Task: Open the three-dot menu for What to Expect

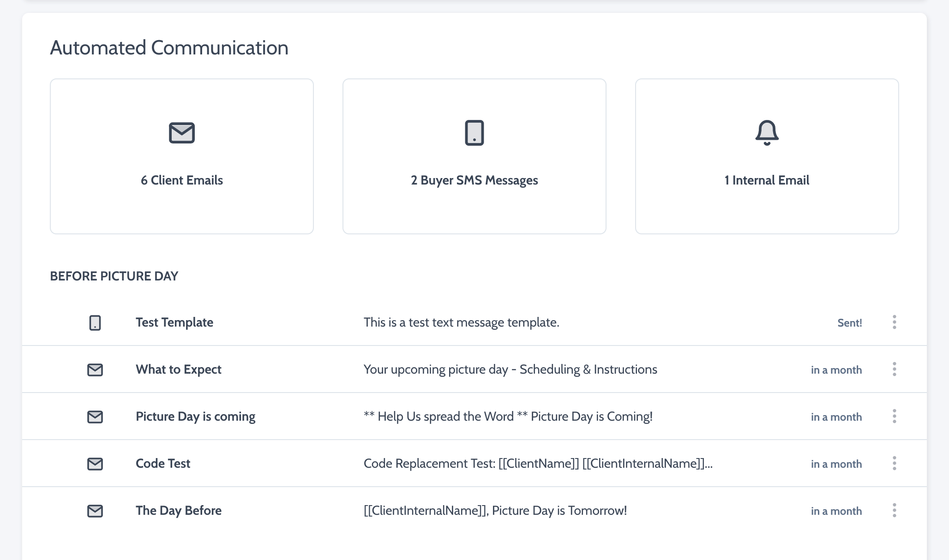Action: pos(894,369)
